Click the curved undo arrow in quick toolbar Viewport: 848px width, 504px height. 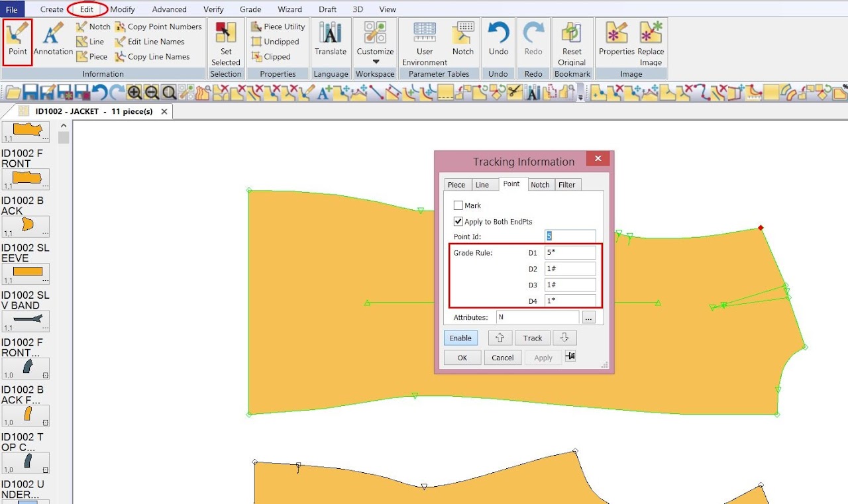100,93
